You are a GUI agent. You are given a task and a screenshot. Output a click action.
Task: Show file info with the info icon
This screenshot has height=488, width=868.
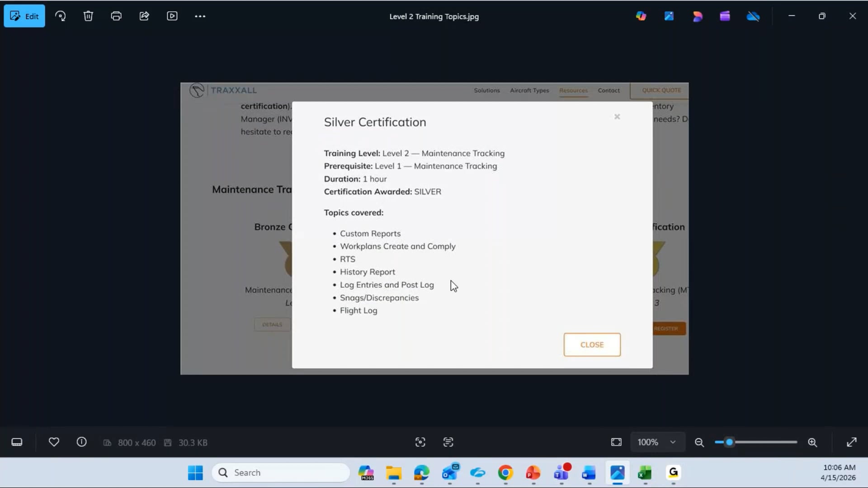(82, 442)
